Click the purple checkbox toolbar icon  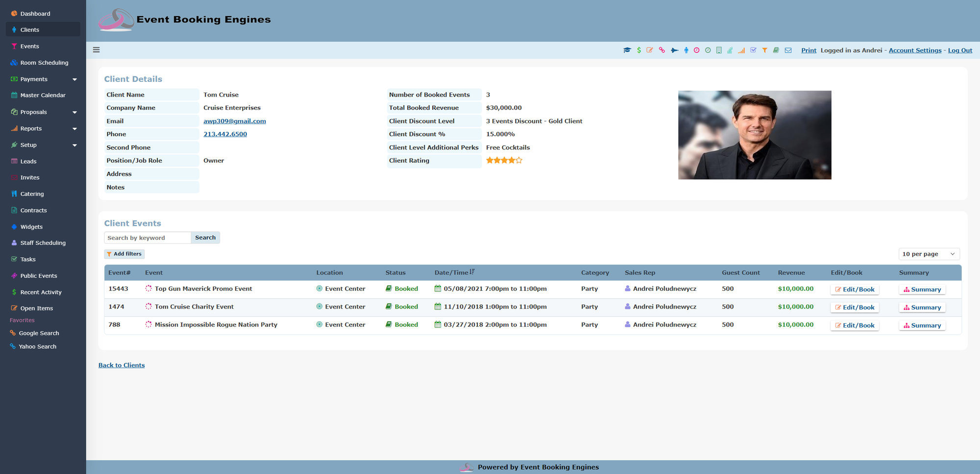coord(753,50)
